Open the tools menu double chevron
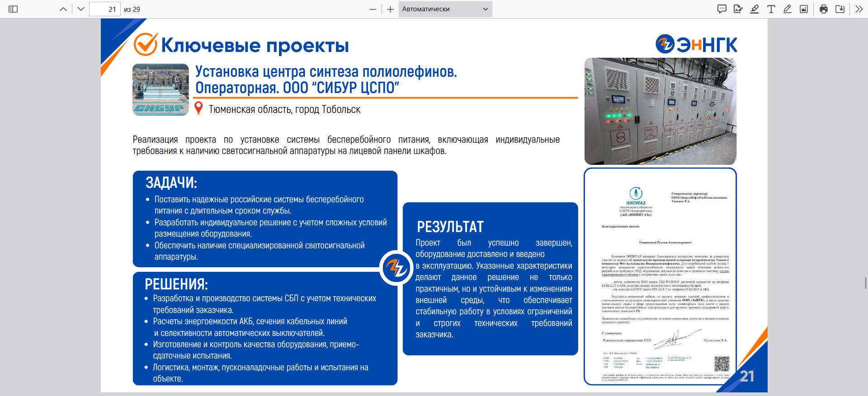This screenshot has height=396, width=868. point(859,9)
